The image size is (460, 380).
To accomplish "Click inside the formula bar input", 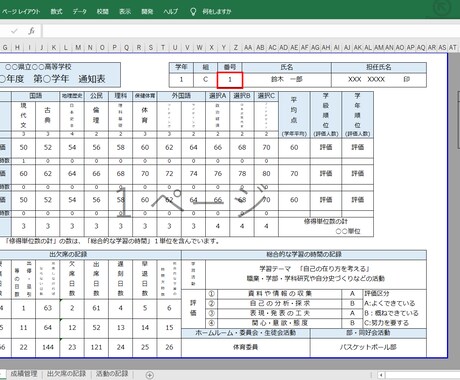I will 250,31.
